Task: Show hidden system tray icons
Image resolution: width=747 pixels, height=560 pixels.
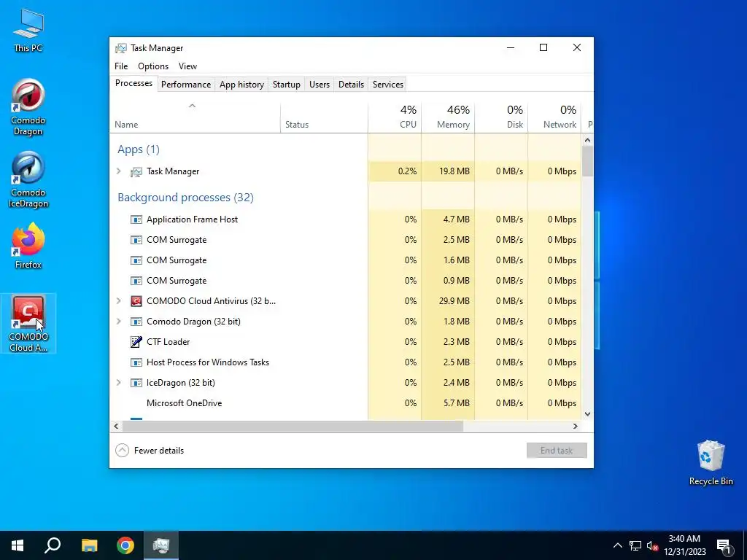Action: point(617,545)
